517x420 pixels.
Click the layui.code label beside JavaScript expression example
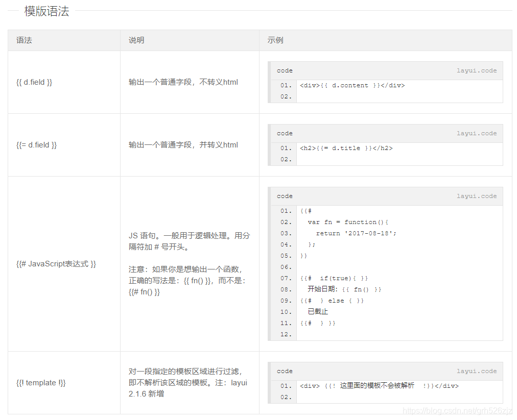[477, 196]
